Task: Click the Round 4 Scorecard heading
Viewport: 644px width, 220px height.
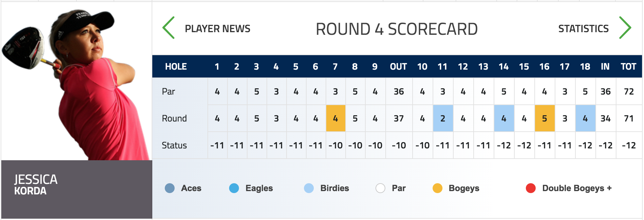Action: click(x=397, y=29)
